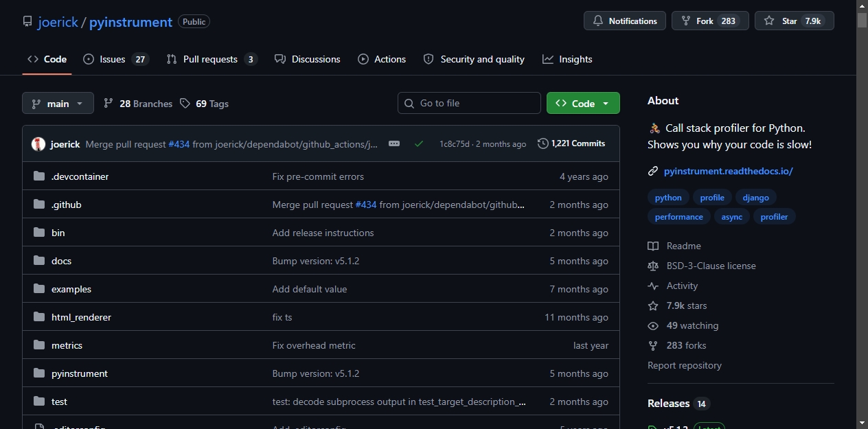Image resolution: width=868 pixels, height=429 pixels.
Task: Click the 'Fix pre-commit errors' commit message
Action: (x=318, y=176)
